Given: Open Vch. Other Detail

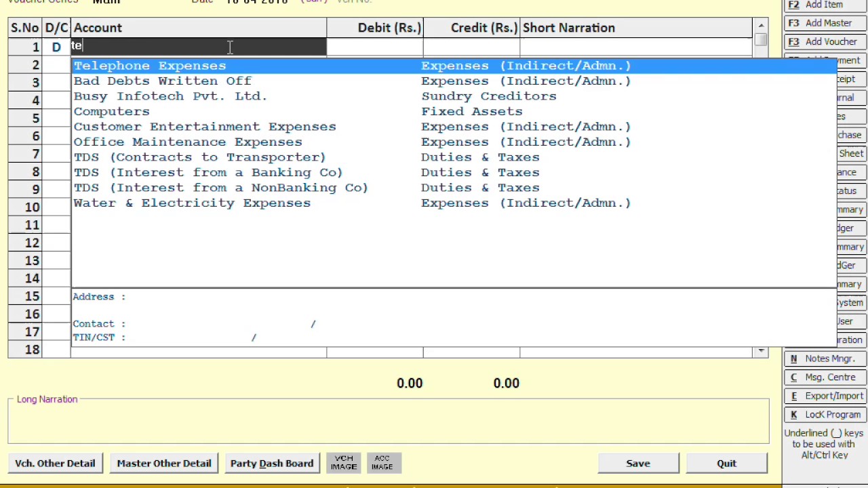Looking at the screenshot, I should click(x=55, y=463).
